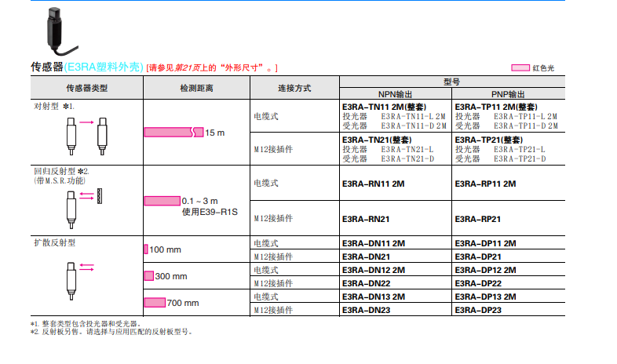This screenshot has height=364, width=617.
Task: Click receiver model 'E3RA-TP11-D 2M'
Action: (x=526, y=126)
